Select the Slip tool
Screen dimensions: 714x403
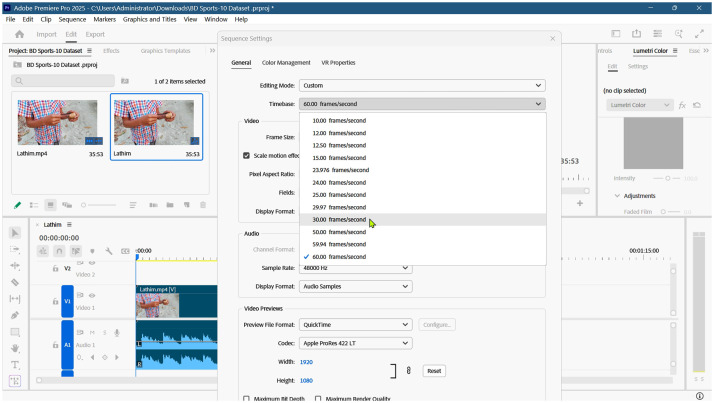coord(15,299)
